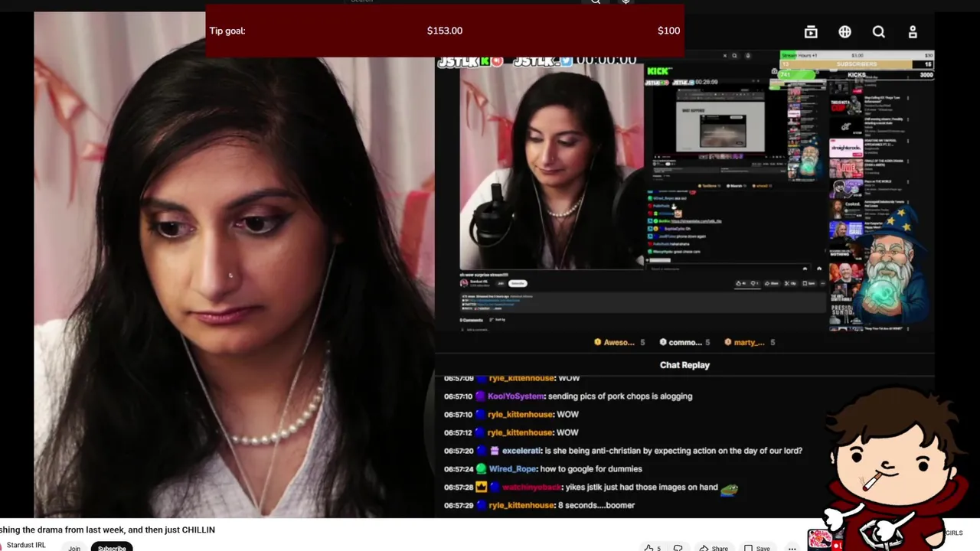Click the main webcam video area
Screen dimensions: 980x551
[234, 264]
